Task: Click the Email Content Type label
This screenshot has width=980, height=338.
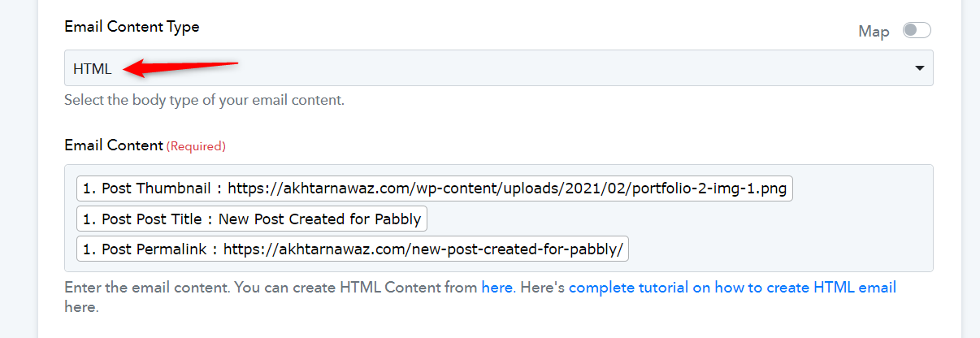Action: pos(132,27)
